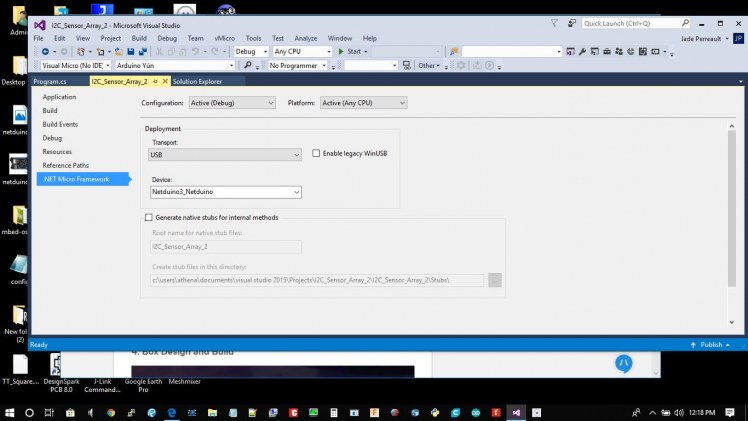
Task: Select the .NET Micro Framework properties page
Action: (x=83, y=179)
